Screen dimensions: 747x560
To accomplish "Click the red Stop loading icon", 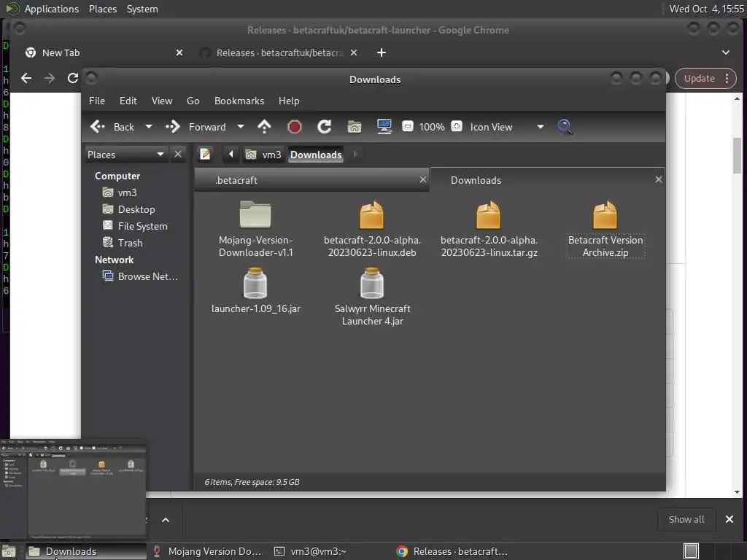I will [x=295, y=127].
